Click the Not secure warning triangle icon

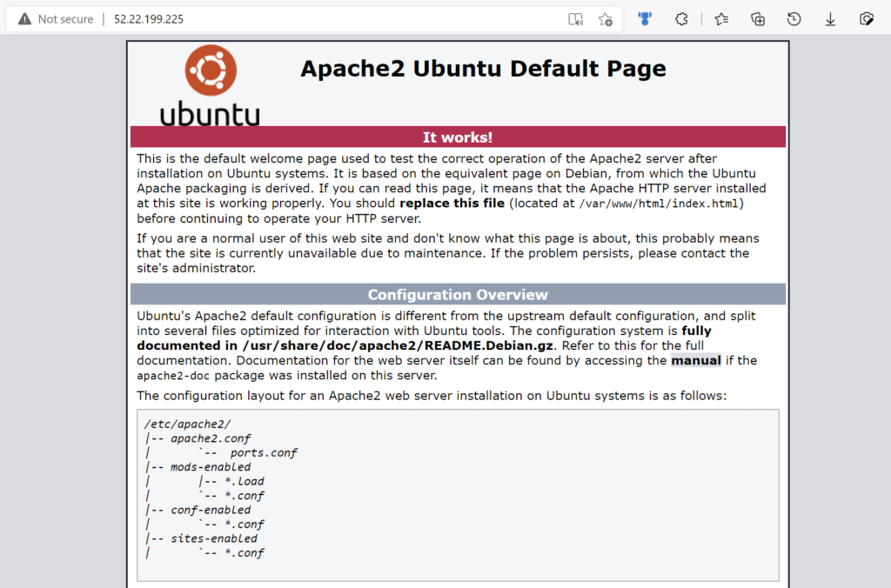tap(24, 19)
